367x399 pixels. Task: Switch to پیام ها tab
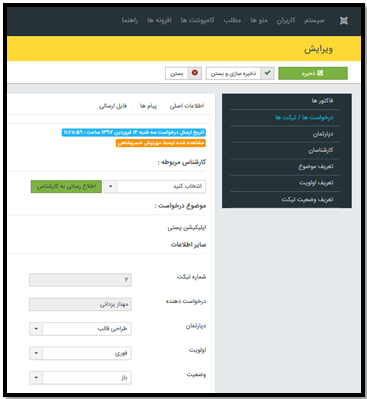tap(148, 106)
